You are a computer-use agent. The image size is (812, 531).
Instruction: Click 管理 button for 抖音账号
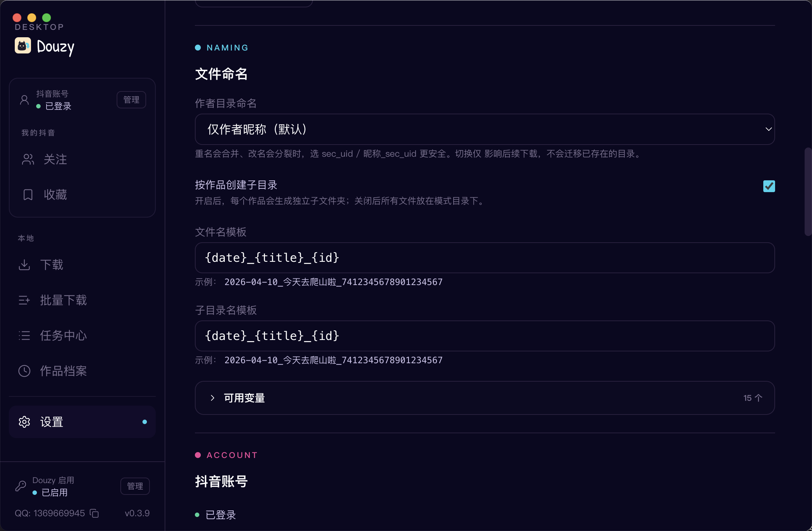tap(131, 100)
